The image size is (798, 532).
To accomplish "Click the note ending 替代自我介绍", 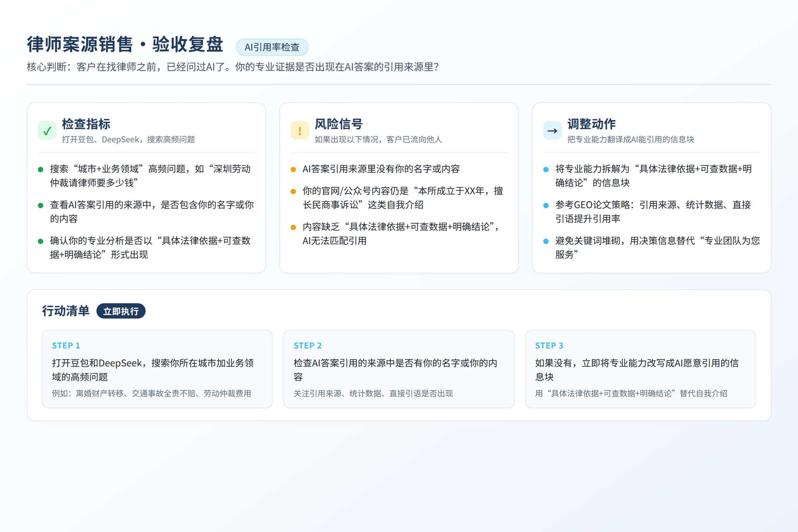I will [631, 394].
